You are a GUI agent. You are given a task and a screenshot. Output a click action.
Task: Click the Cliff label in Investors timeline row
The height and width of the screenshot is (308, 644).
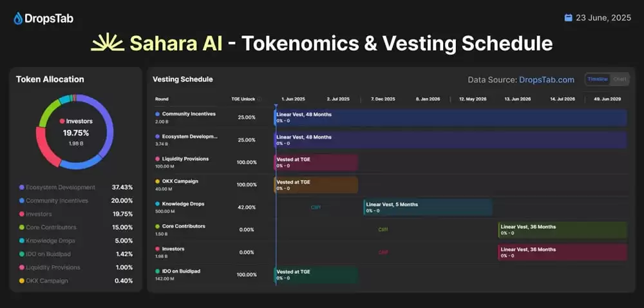pos(383,252)
